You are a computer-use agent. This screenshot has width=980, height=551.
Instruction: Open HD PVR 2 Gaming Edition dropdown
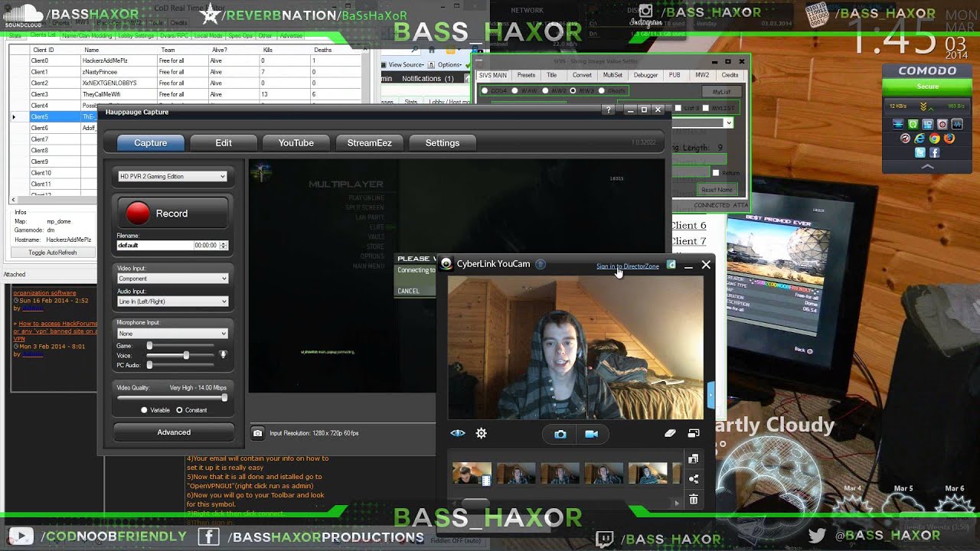click(x=171, y=176)
